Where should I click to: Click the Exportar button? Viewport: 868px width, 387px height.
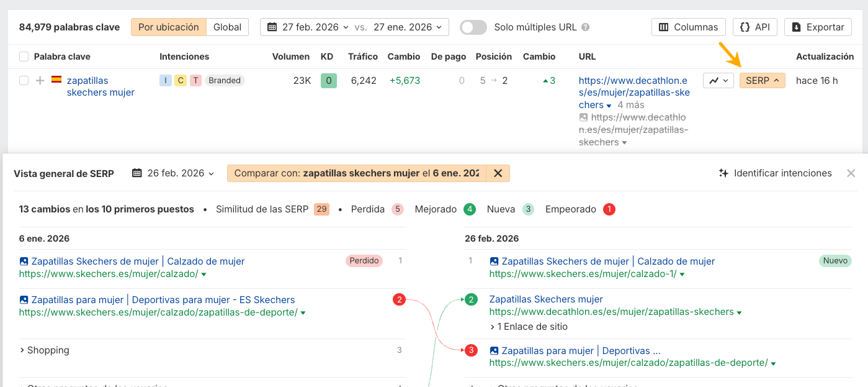click(x=818, y=27)
